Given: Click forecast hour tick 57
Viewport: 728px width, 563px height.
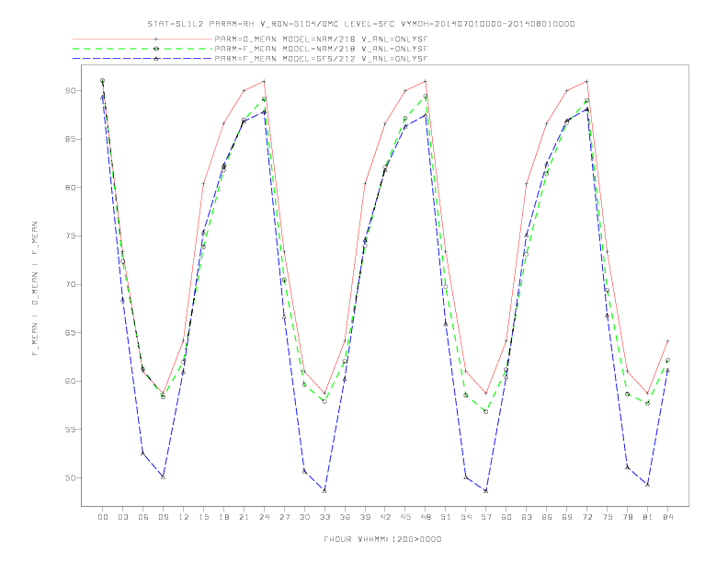Looking at the screenshot, I should (486, 517).
